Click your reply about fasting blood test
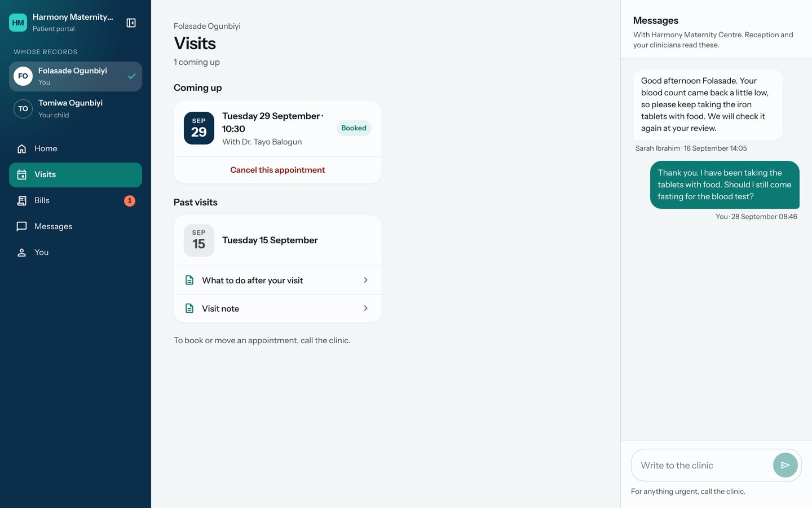Screen dimensions: 812x508 point(725,185)
